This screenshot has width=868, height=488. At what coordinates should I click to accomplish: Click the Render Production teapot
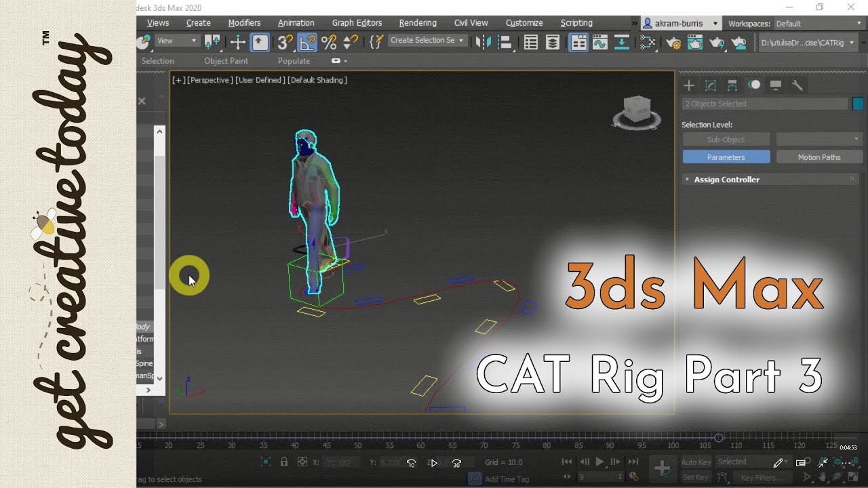(x=717, y=42)
